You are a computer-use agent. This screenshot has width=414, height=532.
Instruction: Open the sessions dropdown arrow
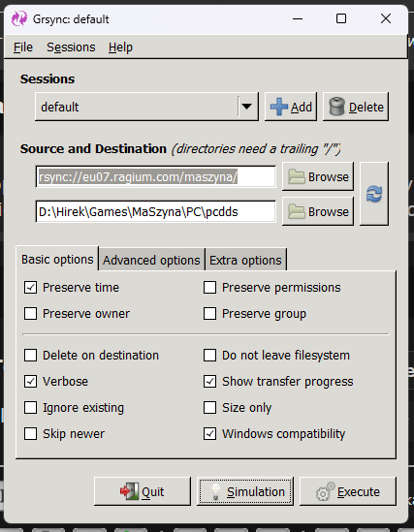(x=246, y=107)
